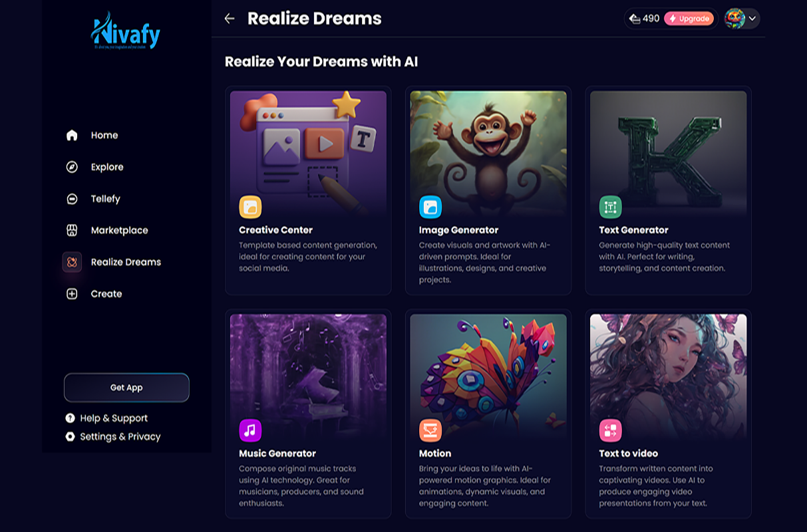Screen dimensions: 807x532
Task: Open the purple Music Generator icon
Action: pos(250,431)
